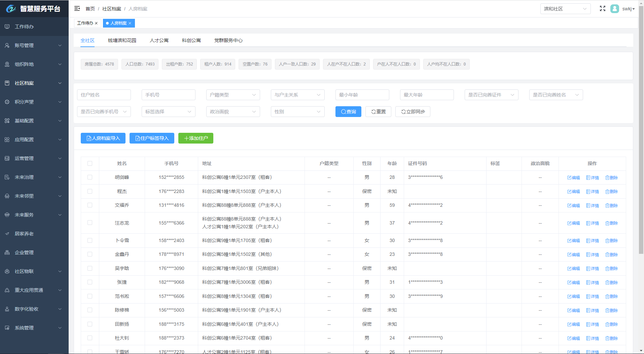Click the 组织阵地 sidebar icon
This screenshot has height=354, width=644.
(7, 64)
